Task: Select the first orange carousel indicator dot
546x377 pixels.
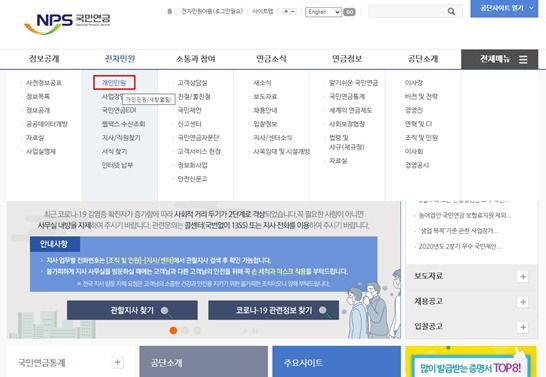Action: tap(173, 330)
